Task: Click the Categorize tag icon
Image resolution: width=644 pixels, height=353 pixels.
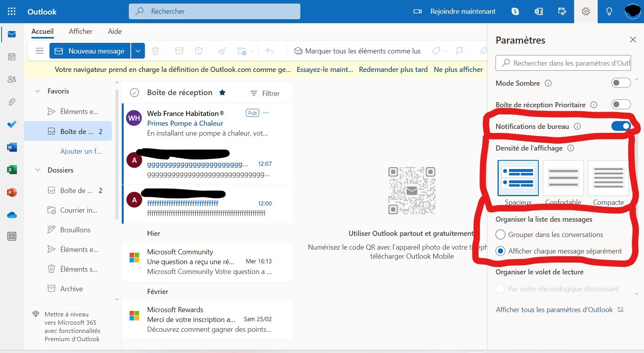Action: tap(436, 51)
